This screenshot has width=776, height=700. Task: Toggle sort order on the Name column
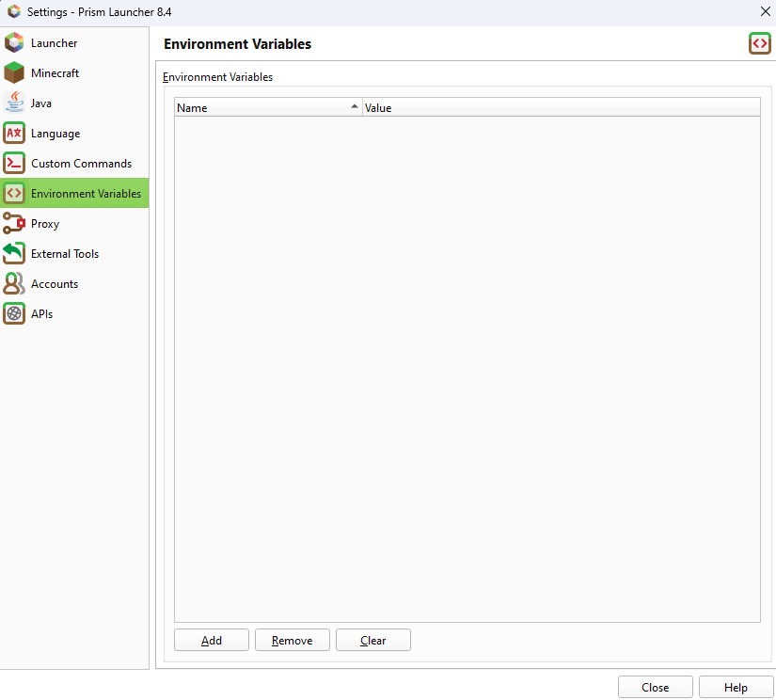tap(268, 107)
